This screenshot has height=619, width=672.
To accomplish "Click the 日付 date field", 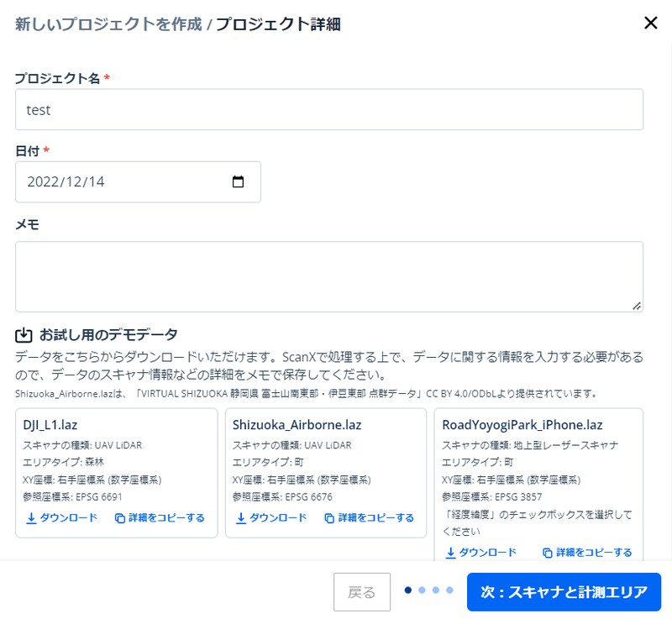I will 138,182.
